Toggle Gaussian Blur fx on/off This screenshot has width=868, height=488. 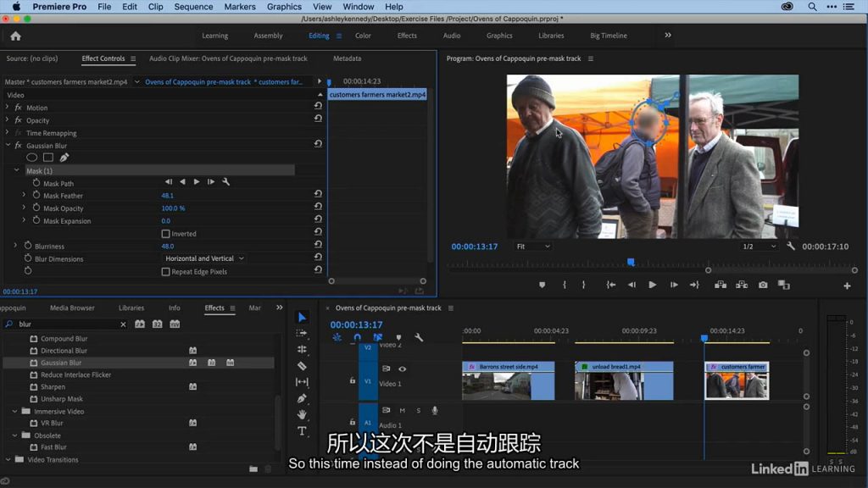[19, 145]
